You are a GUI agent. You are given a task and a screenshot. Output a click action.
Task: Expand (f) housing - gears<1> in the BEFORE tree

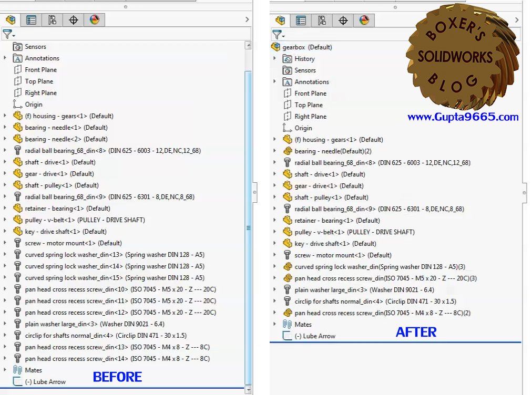coord(4,116)
